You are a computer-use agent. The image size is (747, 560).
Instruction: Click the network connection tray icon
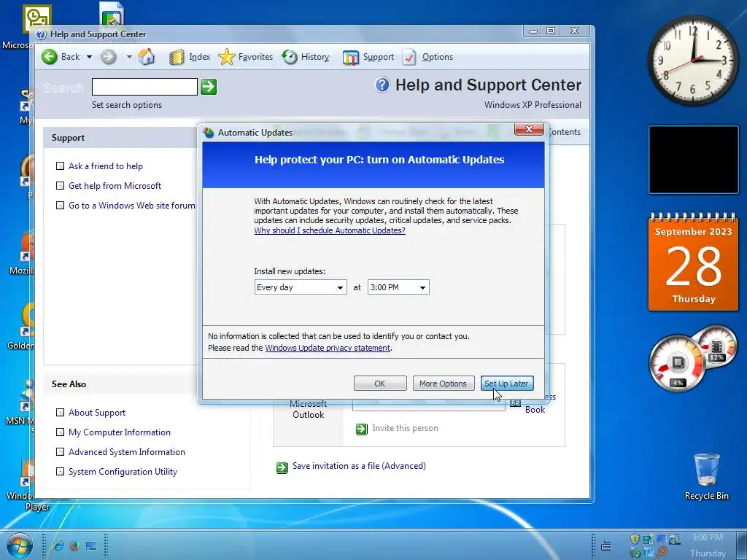tap(648, 539)
